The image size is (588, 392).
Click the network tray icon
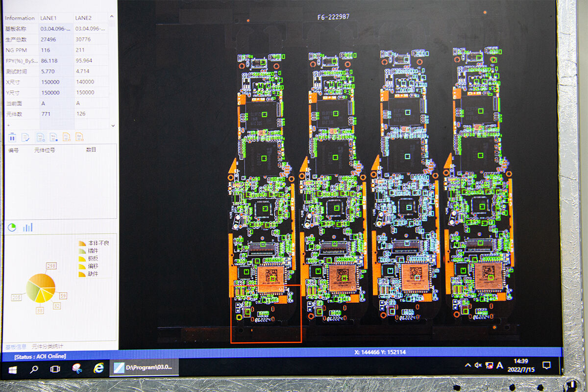489,365
